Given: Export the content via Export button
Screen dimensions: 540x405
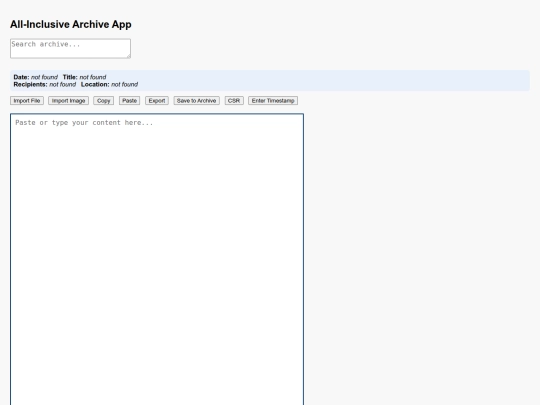Looking at the screenshot, I should [x=157, y=101].
